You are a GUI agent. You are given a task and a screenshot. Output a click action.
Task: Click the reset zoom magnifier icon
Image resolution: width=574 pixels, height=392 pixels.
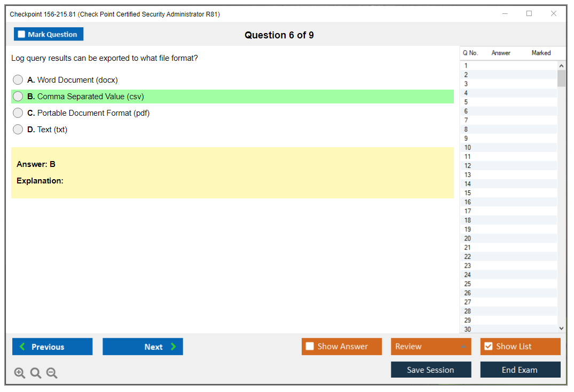36,373
